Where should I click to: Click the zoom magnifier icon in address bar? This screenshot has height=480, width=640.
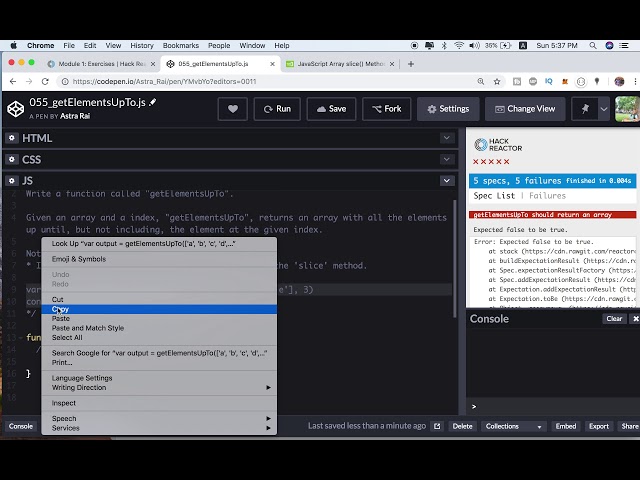[481, 82]
